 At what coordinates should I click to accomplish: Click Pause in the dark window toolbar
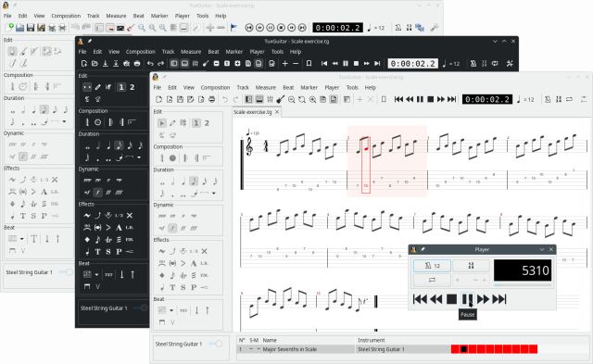tap(346, 64)
